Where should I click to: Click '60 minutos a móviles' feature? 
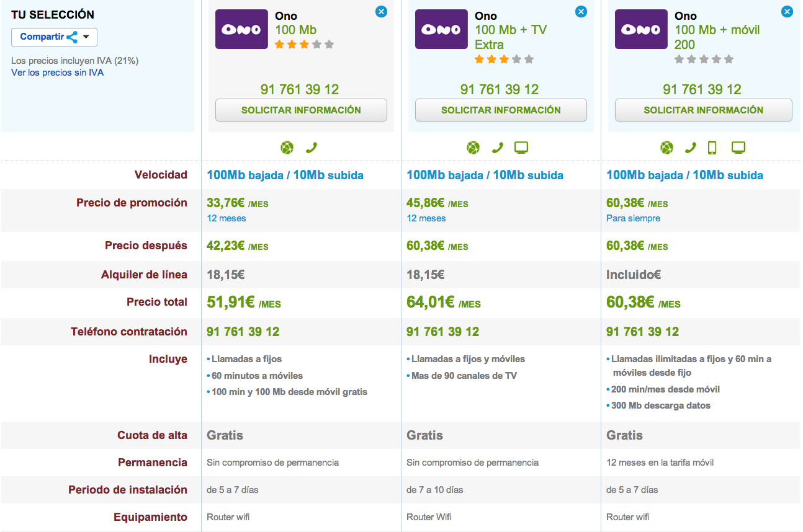click(258, 376)
